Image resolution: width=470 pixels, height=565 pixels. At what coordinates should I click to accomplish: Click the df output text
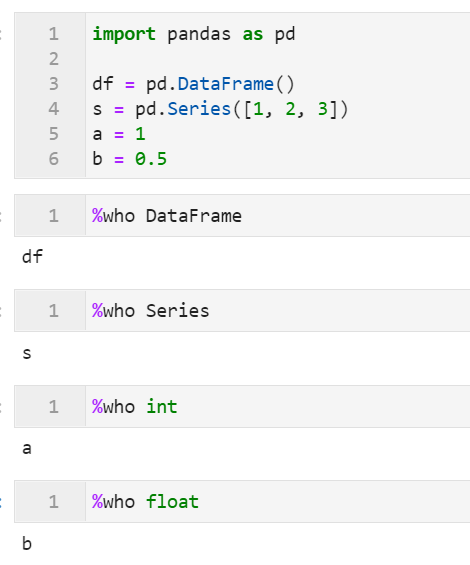pyautogui.click(x=32, y=257)
